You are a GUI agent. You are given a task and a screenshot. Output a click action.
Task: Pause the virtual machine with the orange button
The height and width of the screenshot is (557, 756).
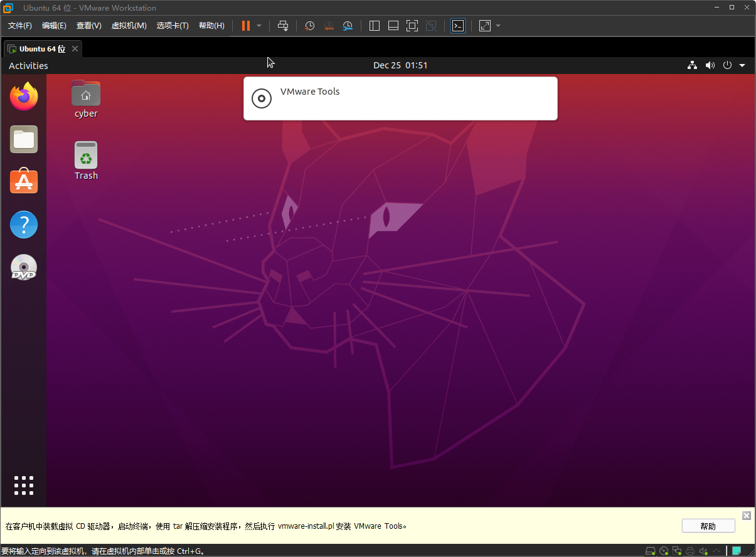pyautogui.click(x=246, y=26)
